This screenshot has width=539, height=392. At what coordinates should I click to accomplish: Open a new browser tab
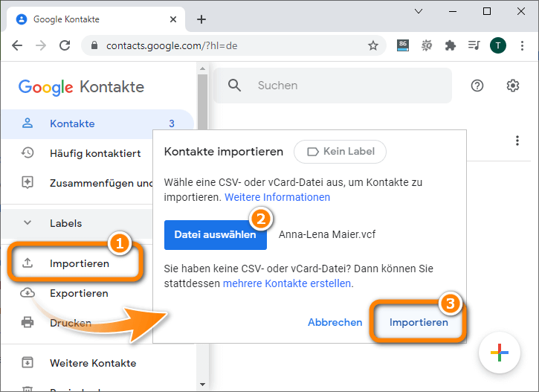(x=201, y=19)
